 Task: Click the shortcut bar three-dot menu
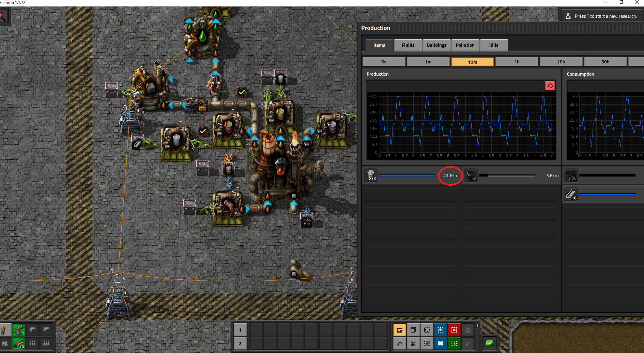[x=477, y=326]
